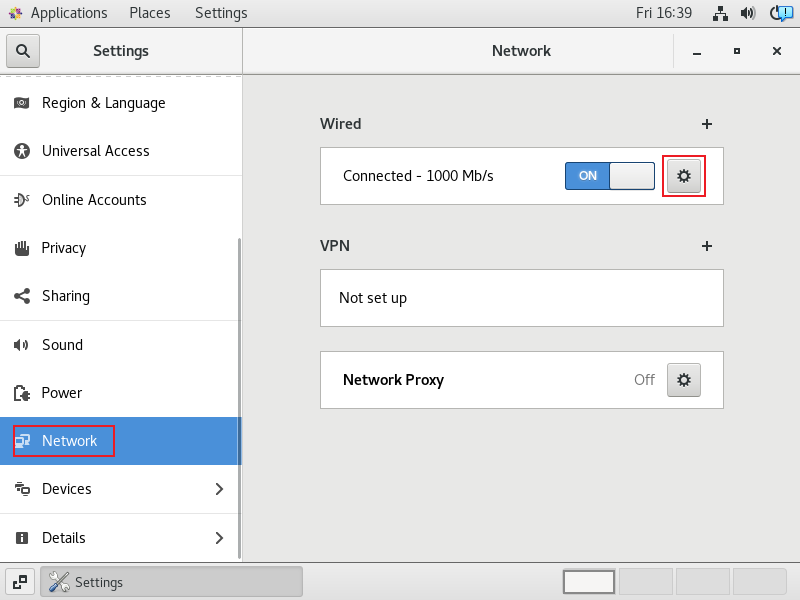Open Network Proxy gear settings
Viewport: 800px width, 600px height.
(684, 380)
